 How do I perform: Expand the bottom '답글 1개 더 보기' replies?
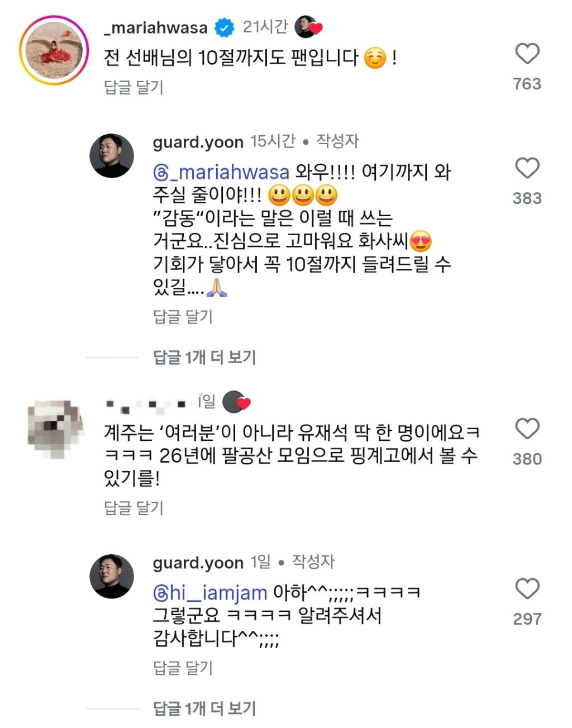pos(204,708)
